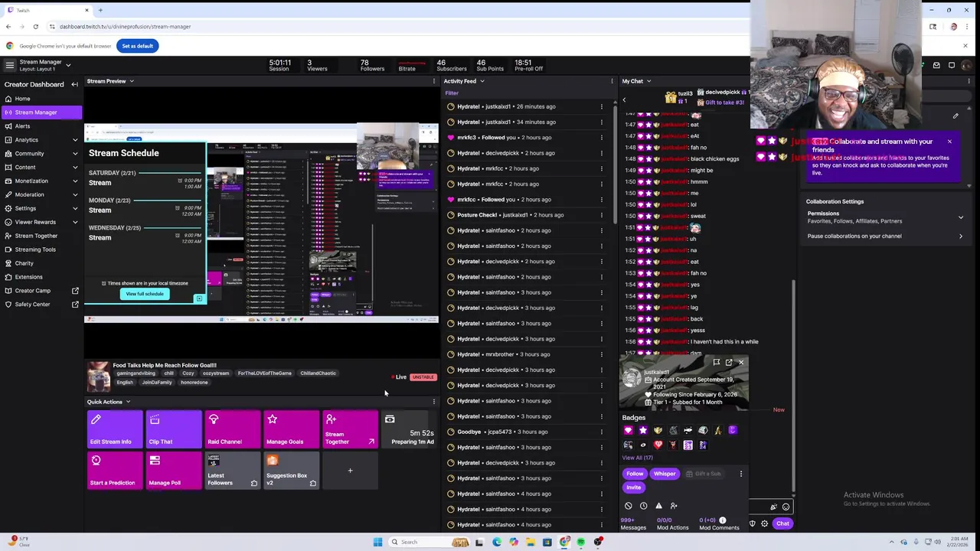Expand Collaboration Settings Permissions chevron

[x=961, y=217]
